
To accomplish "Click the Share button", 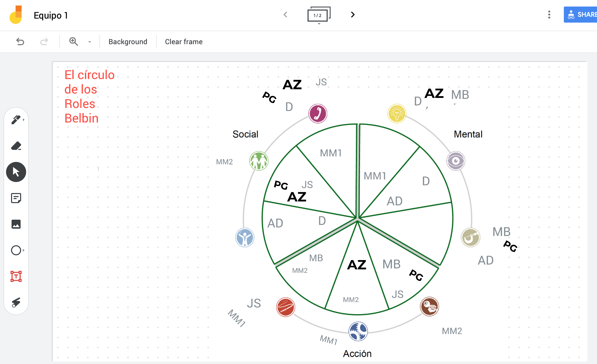I will [580, 15].
